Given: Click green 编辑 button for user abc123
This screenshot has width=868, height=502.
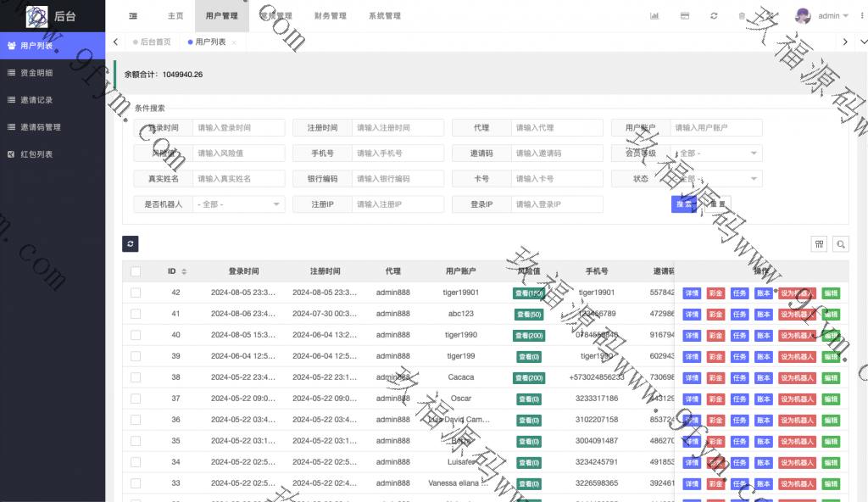Looking at the screenshot, I should pos(831,314).
